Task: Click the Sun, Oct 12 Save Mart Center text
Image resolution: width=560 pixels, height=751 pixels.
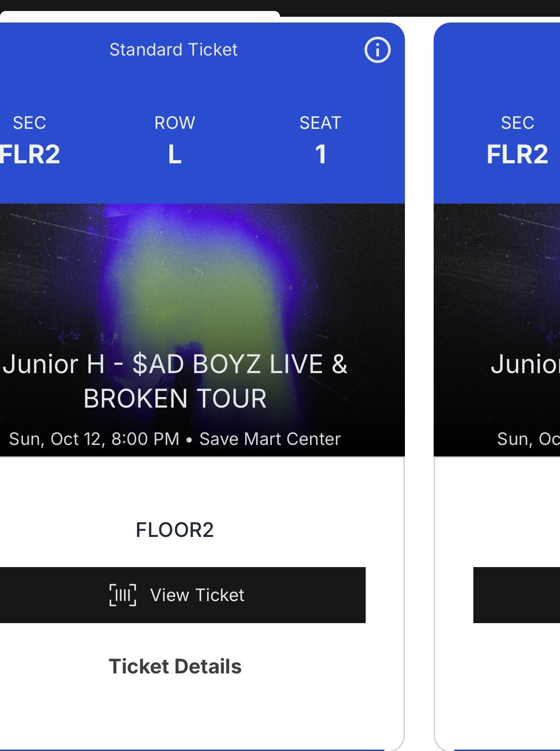Action: [175, 439]
